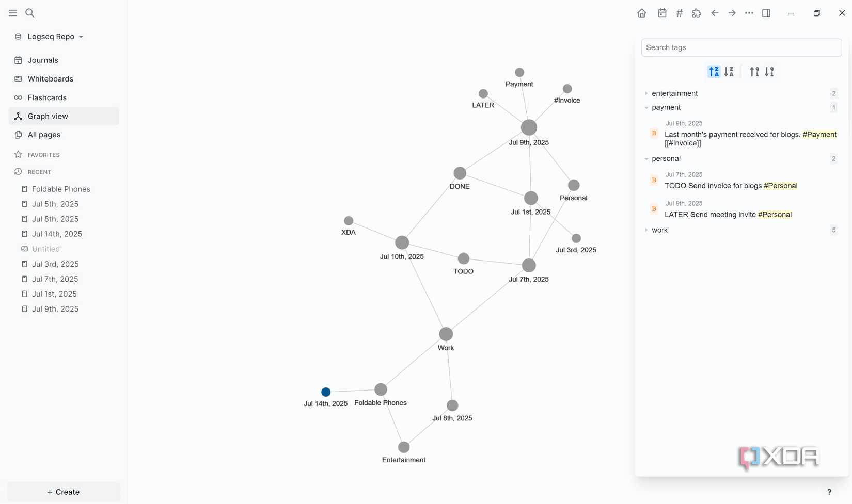Open the tags hashtag icon
This screenshot has height=504, width=852.
tap(679, 13)
